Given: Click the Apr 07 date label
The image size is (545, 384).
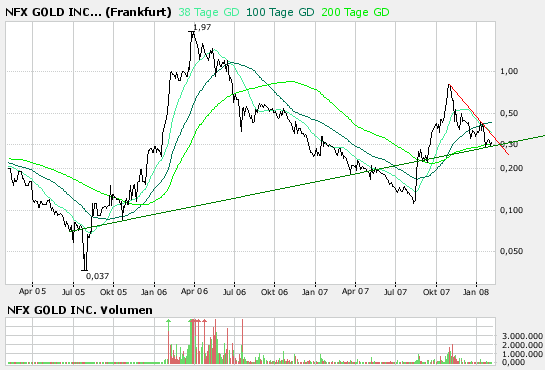Looking at the screenshot, I should click(x=355, y=291).
